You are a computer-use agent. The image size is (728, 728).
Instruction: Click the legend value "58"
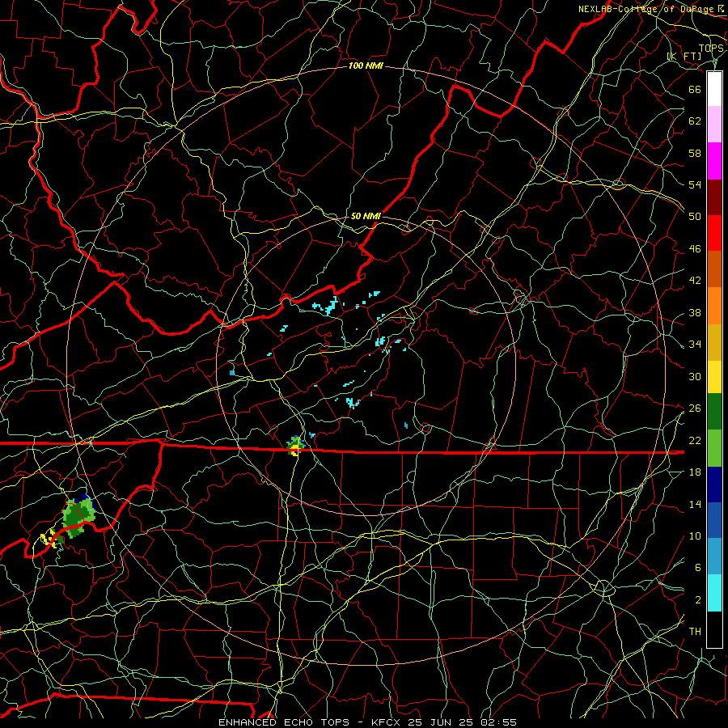click(695, 153)
